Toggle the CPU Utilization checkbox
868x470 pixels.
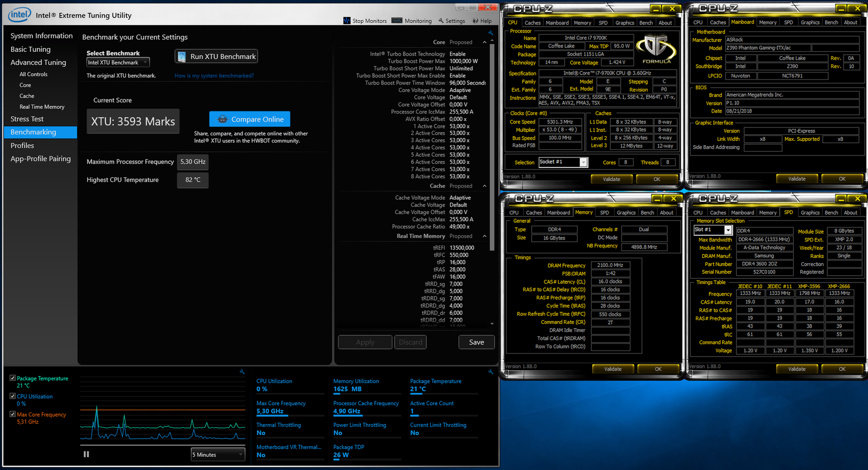13,396
